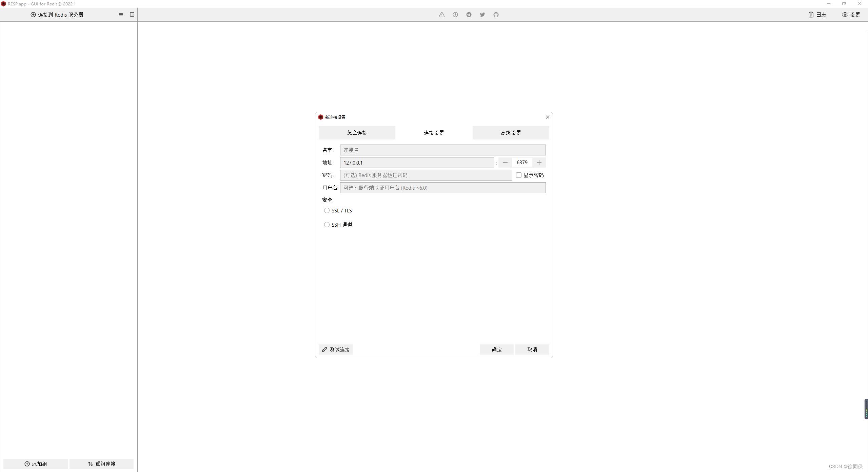
Task: Cancel the dialog with 取消
Action: [x=532, y=350]
